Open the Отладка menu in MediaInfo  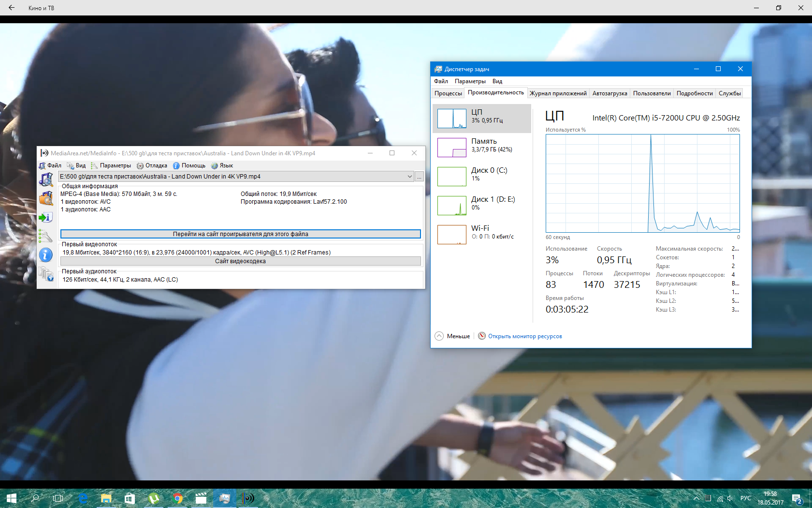click(152, 165)
